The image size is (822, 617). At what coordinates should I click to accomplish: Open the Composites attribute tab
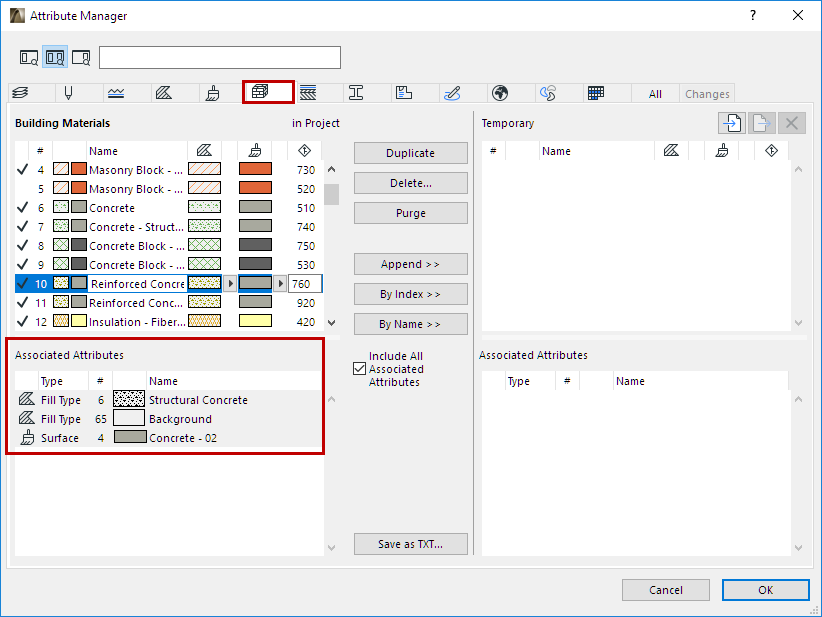(308, 93)
